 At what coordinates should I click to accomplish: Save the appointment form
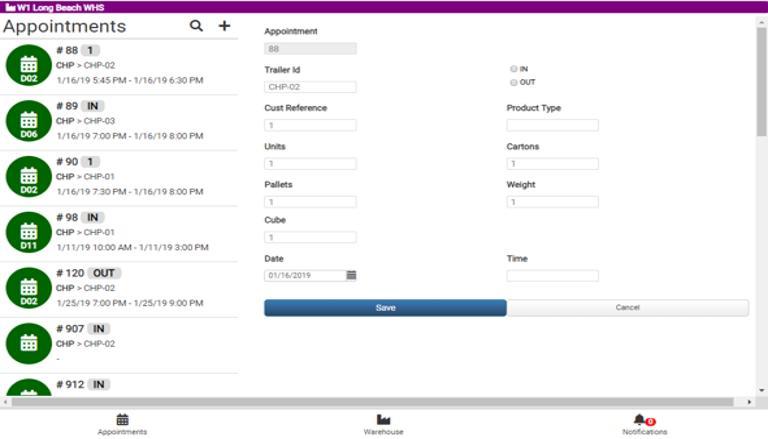[385, 308]
